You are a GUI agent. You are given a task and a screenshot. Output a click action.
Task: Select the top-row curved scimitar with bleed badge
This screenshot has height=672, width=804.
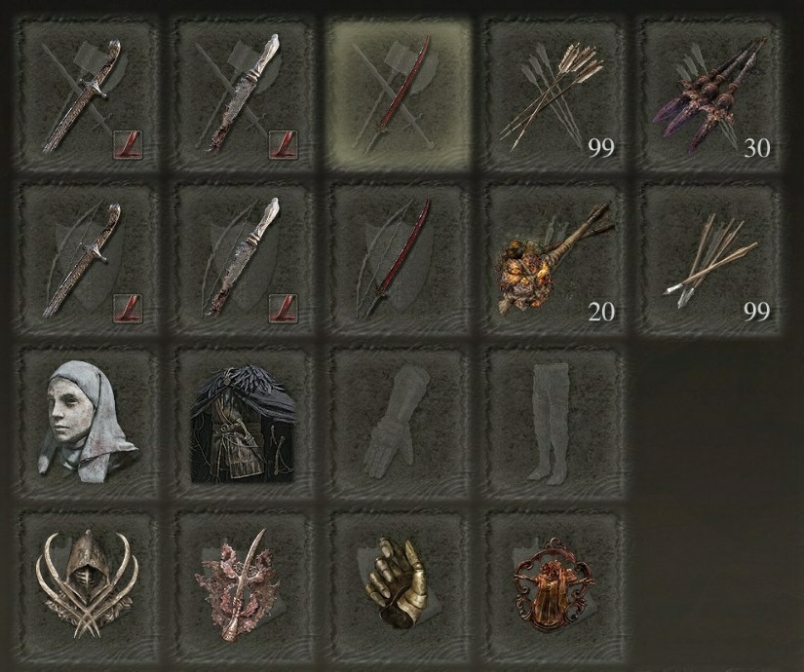tap(87, 95)
